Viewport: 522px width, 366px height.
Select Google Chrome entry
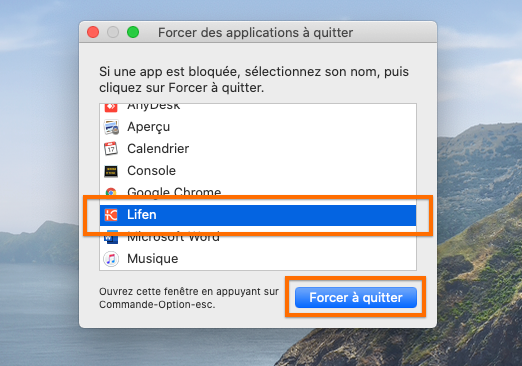pyautogui.click(x=258, y=191)
